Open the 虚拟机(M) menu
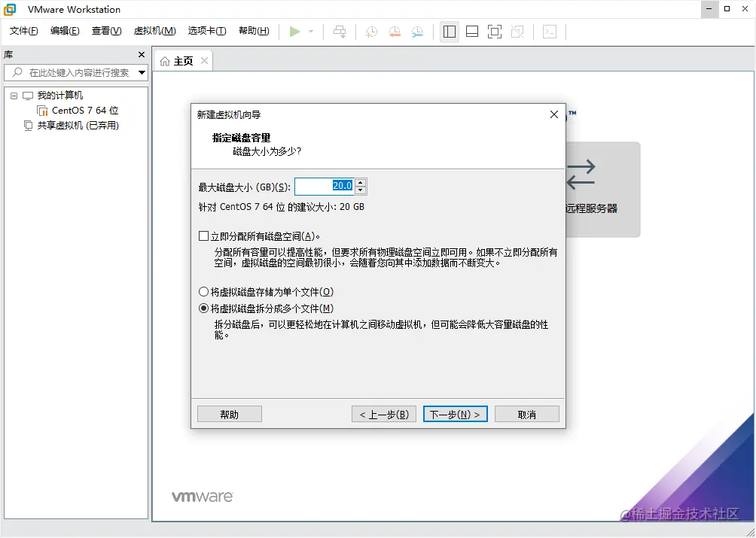 pos(155,31)
